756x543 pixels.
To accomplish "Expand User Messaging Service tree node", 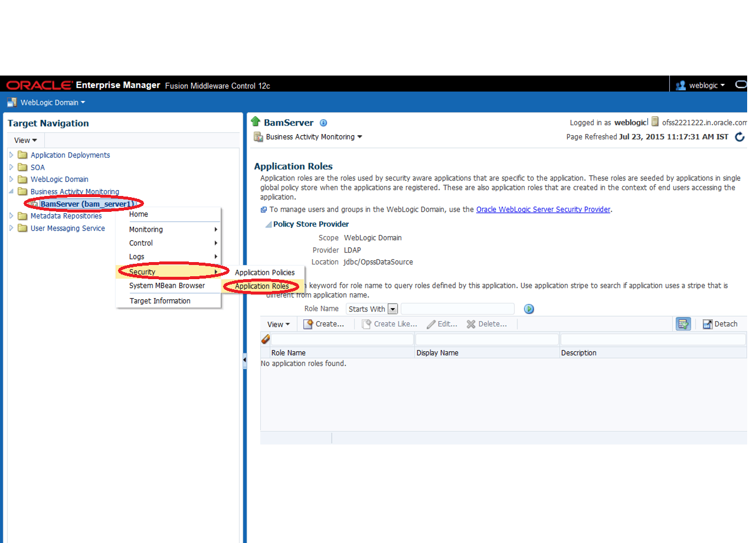I will point(11,228).
